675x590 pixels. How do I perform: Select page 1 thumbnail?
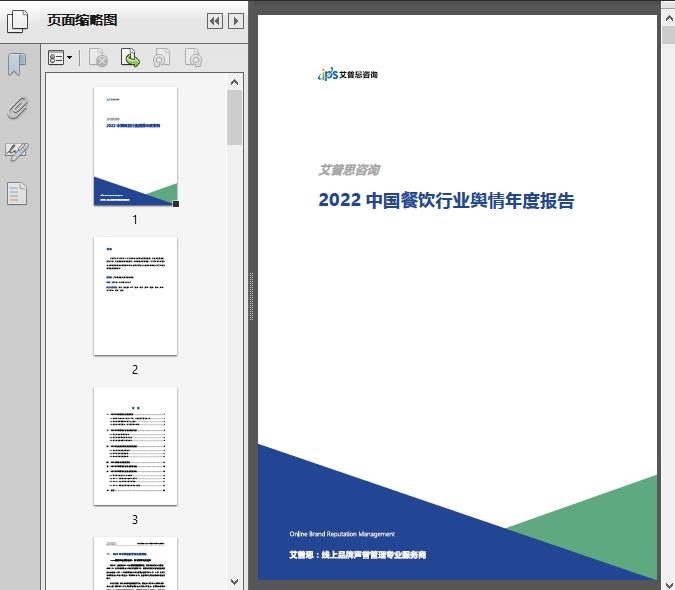coord(136,146)
